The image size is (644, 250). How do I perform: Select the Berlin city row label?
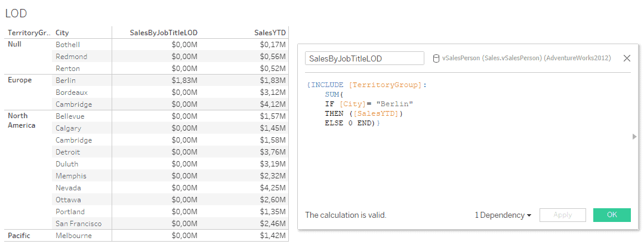(65, 80)
